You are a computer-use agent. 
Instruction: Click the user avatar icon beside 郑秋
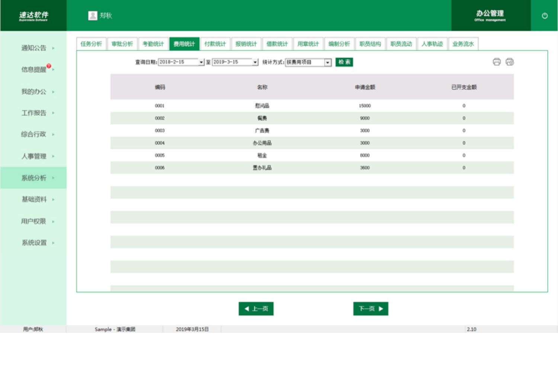pos(93,16)
